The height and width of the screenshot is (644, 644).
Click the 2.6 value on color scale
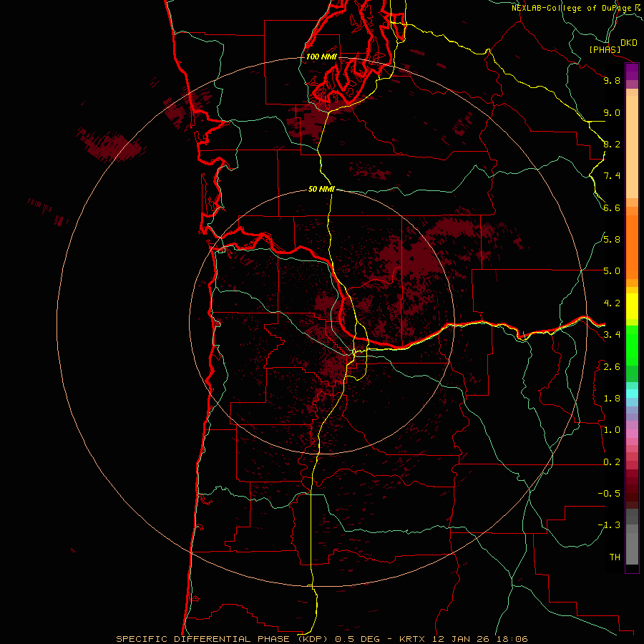point(612,366)
